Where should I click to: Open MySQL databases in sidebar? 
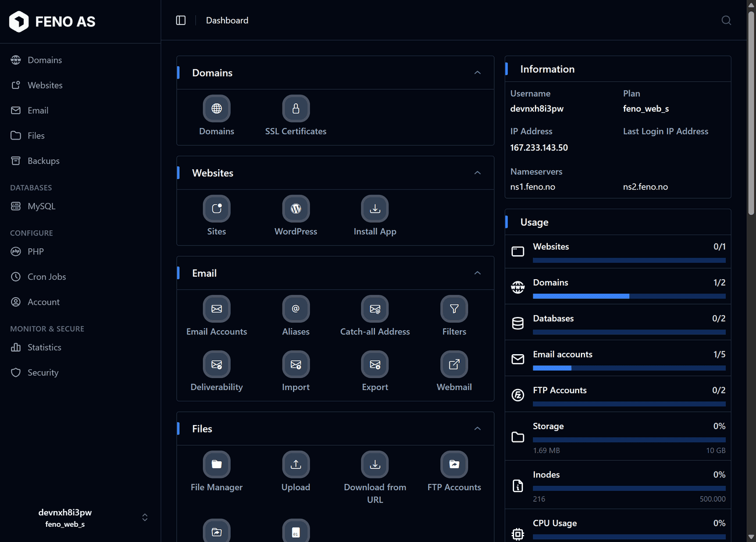pyautogui.click(x=80, y=206)
